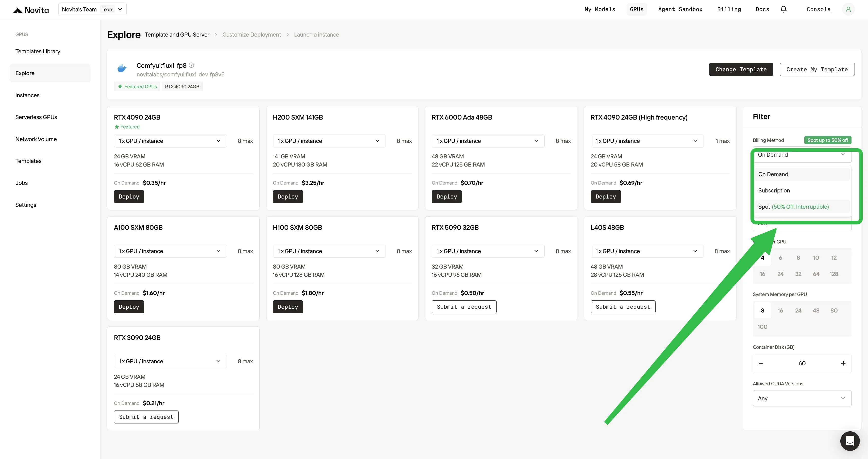Open Templates in sidebar

pyautogui.click(x=50, y=161)
